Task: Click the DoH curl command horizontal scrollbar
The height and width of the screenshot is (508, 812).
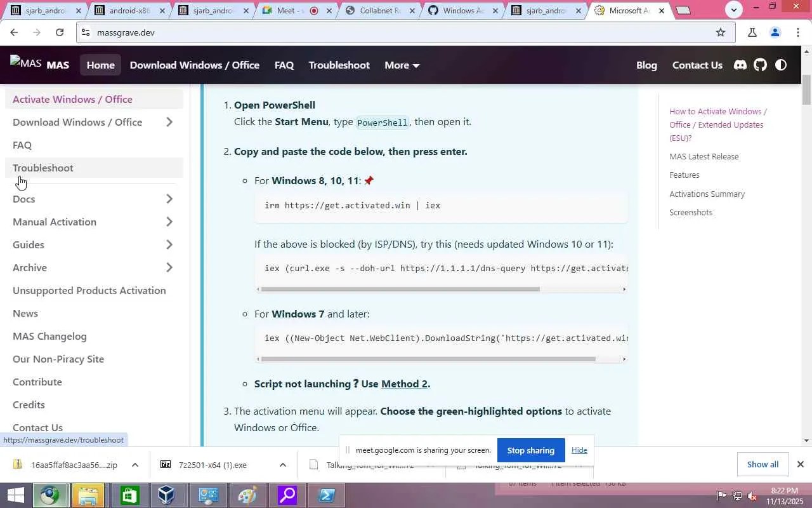Action: click(400, 290)
